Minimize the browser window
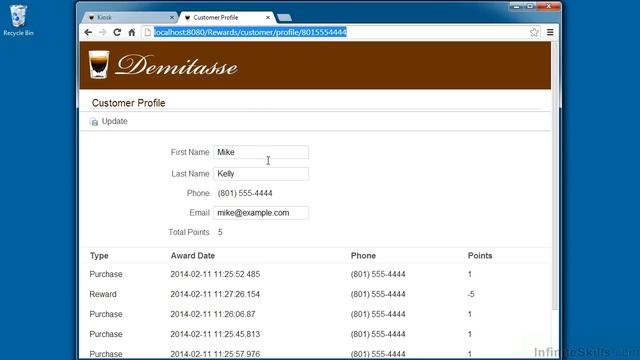The width and height of the screenshot is (640, 360). coord(516,6)
